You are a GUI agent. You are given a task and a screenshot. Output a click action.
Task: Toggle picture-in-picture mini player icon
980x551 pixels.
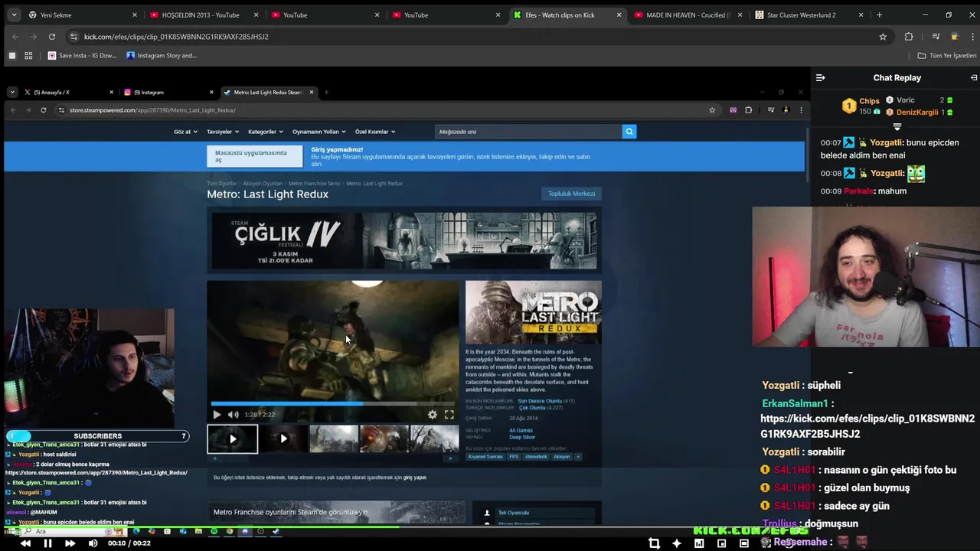[721, 543]
